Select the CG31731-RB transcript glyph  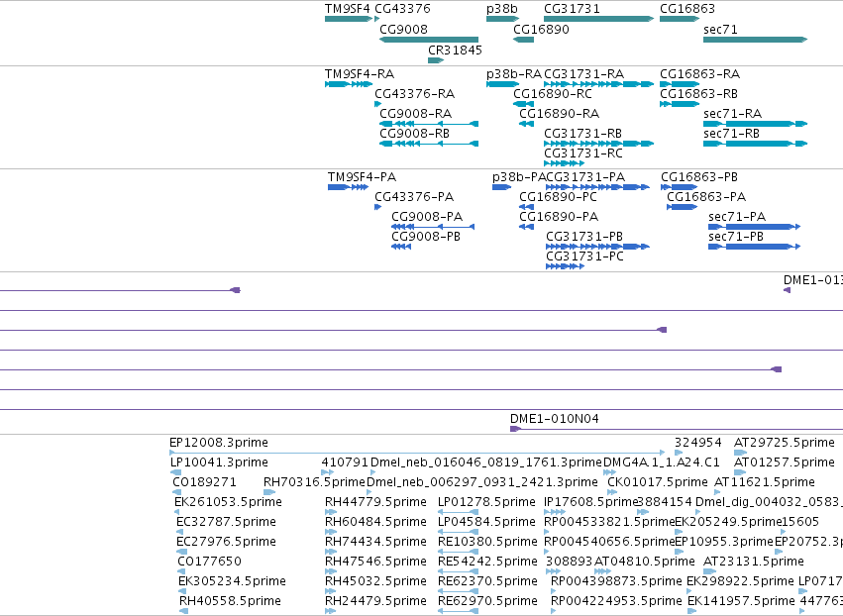(599, 144)
